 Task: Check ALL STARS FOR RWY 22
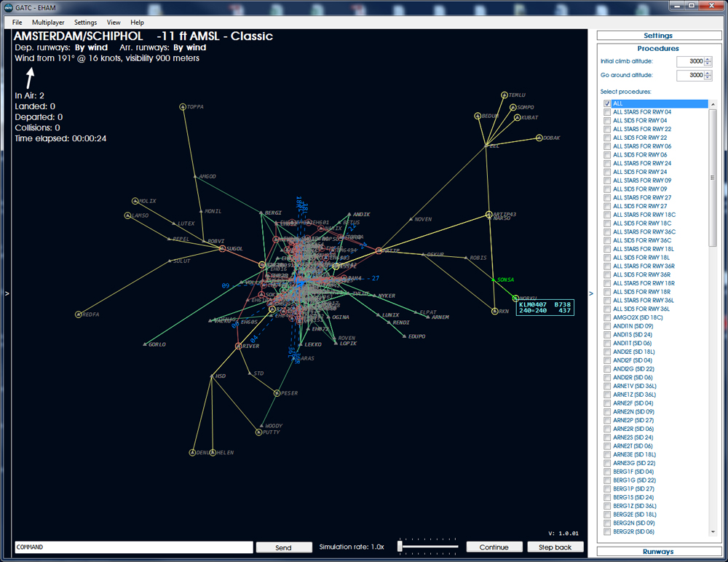click(607, 129)
